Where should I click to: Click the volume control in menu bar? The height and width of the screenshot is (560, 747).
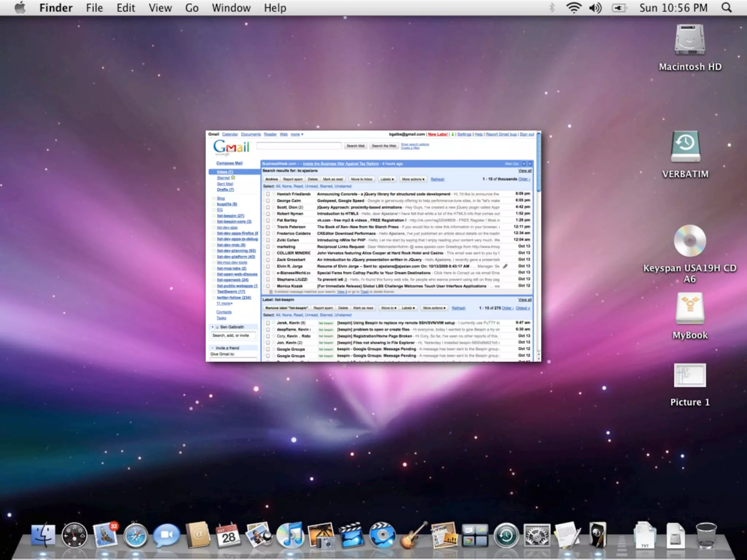(x=595, y=8)
